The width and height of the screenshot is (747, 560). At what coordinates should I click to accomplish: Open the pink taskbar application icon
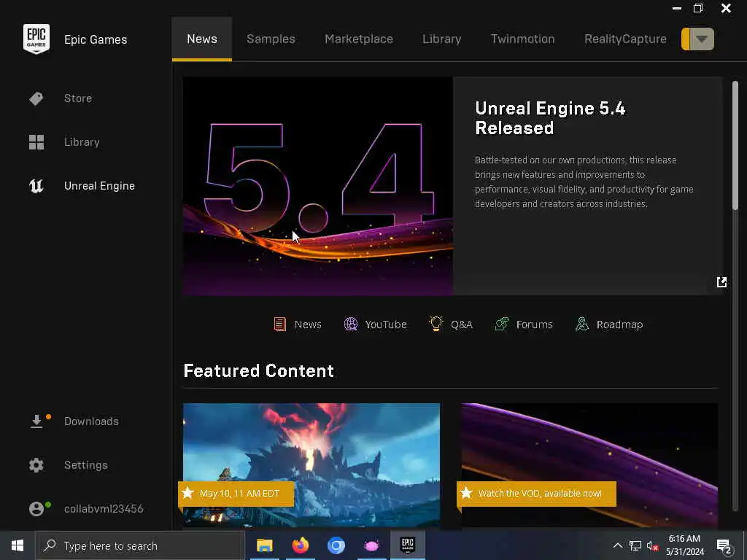(x=371, y=545)
